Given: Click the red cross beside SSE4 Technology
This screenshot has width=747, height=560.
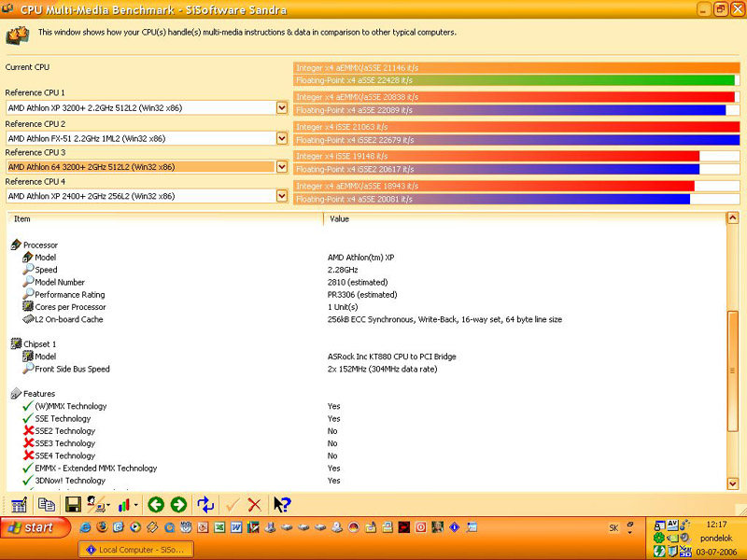Looking at the screenshot, I should pyautogui.click(x=28, y=455).
